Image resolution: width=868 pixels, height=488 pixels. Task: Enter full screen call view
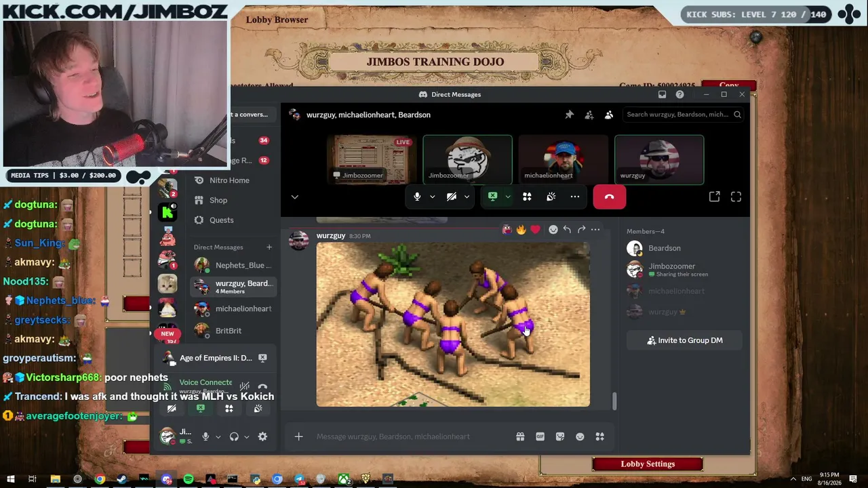coord(736,197)
